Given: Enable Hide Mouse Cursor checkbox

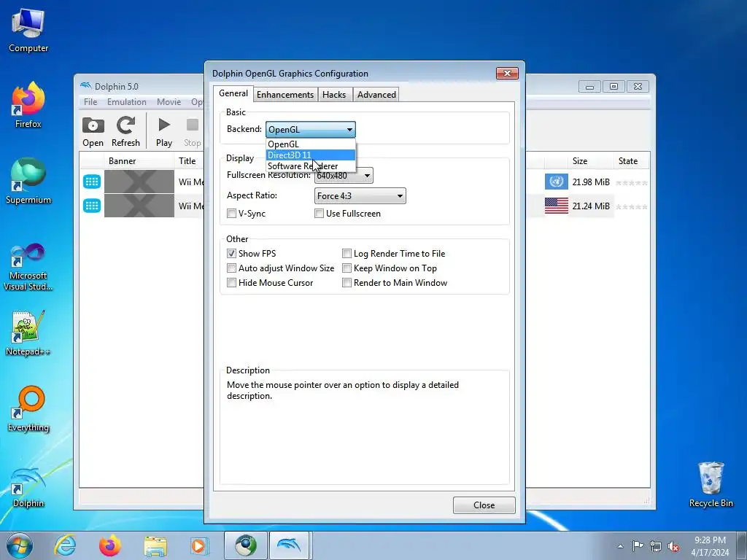Looking at the screenshot, I should (x=231, y=283).
